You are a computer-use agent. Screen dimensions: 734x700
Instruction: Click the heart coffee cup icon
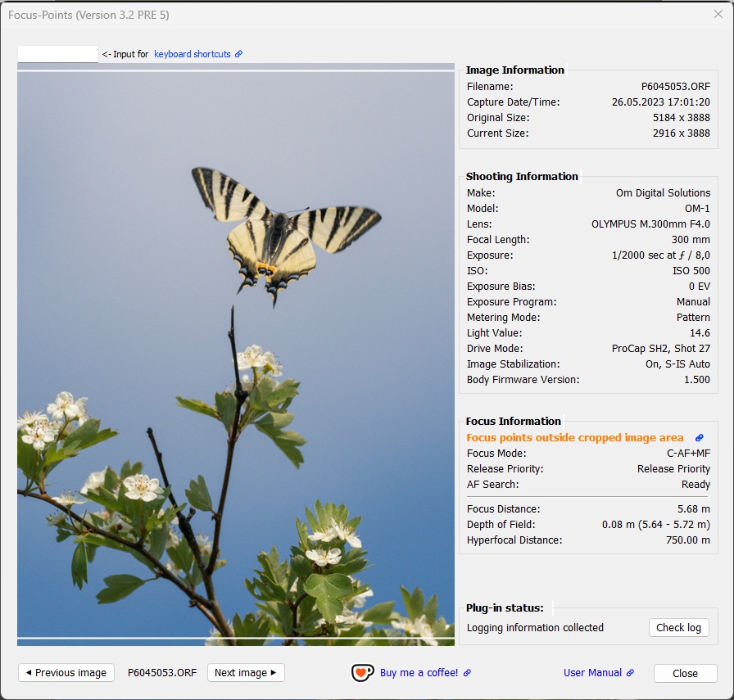point(362,672)
